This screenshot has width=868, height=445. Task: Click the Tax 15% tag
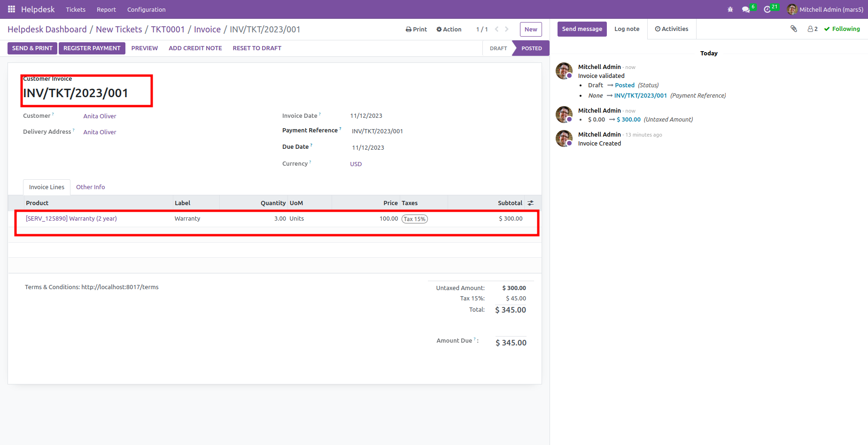414,219
